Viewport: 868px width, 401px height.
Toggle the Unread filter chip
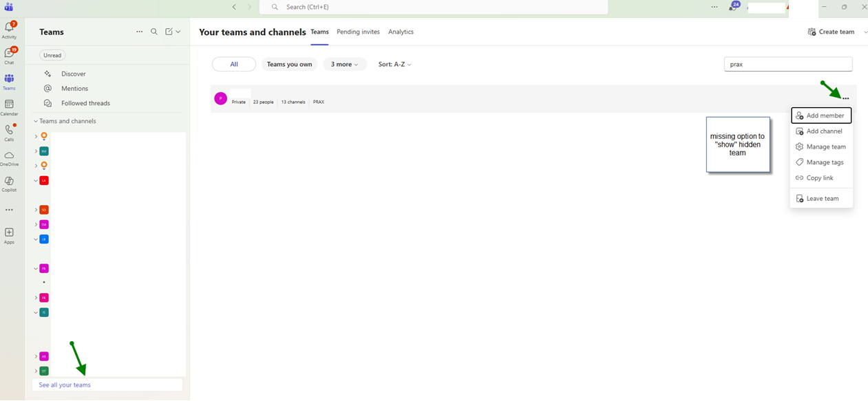point(52,55)
